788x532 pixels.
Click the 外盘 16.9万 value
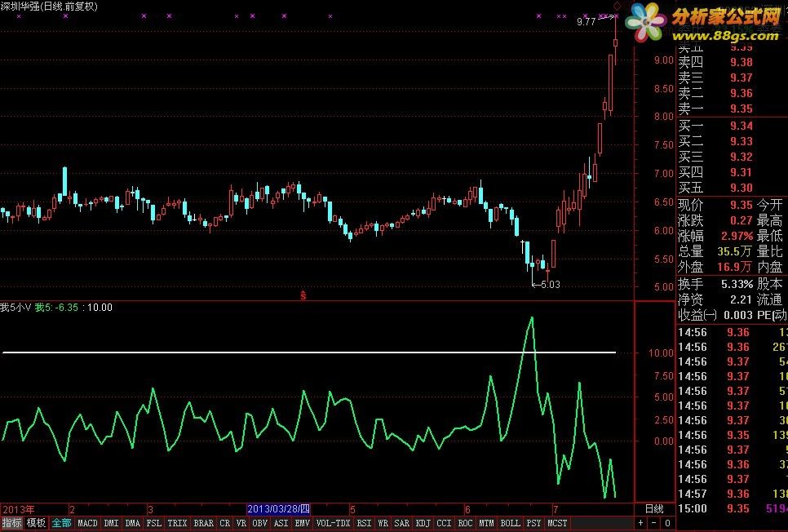pyautogui.click(x=734, y=267)
